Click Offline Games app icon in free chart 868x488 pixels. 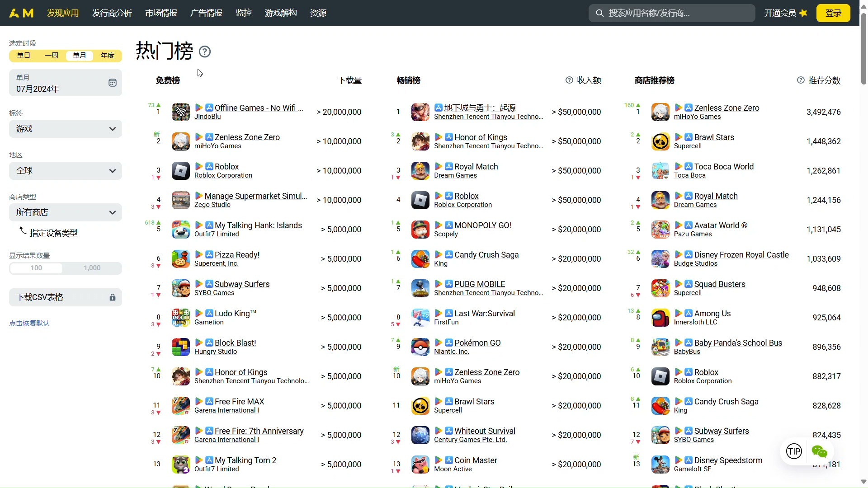coord(181,112)
